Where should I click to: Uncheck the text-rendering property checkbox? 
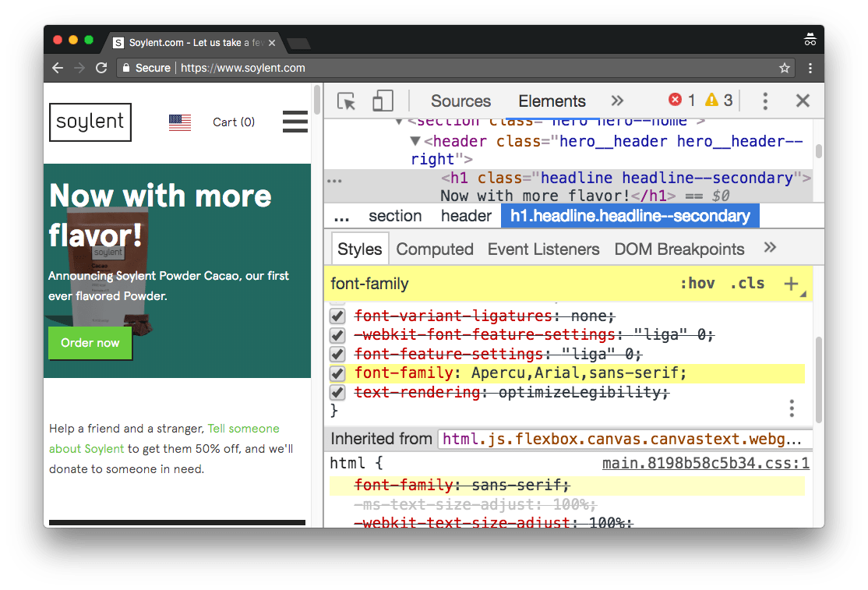(337, 392)
